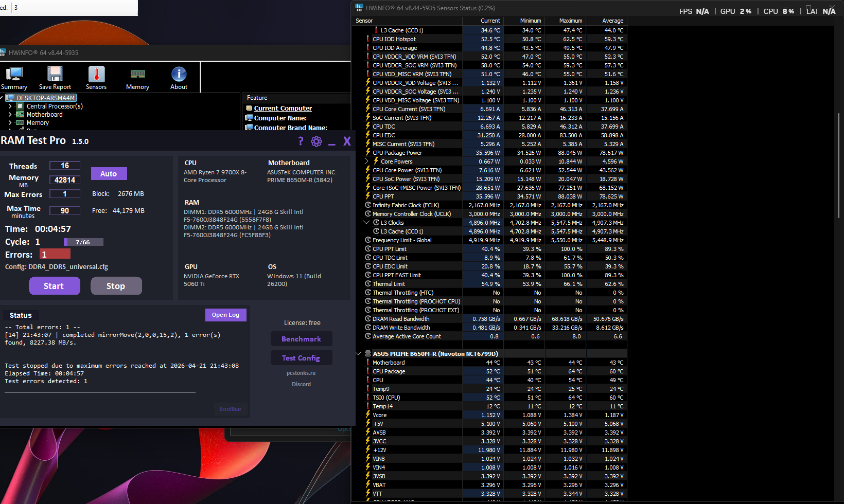Click the Threads input field
The image size is (844, 504).
coord(65,166)
